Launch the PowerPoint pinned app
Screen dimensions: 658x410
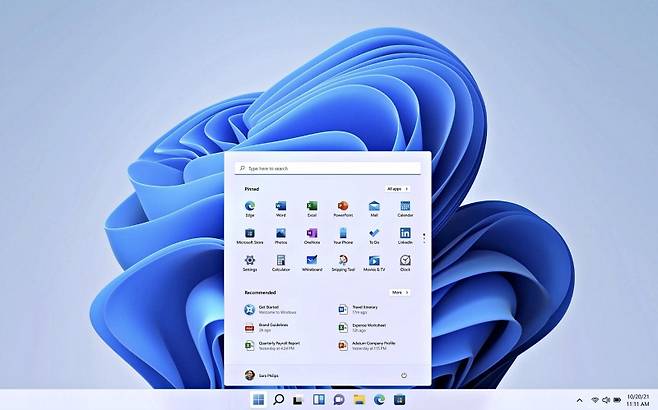coord(343,206)
